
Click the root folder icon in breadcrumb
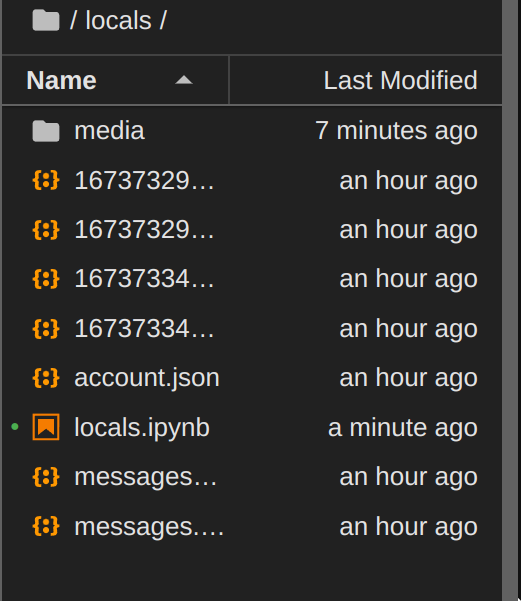[46, 20]
